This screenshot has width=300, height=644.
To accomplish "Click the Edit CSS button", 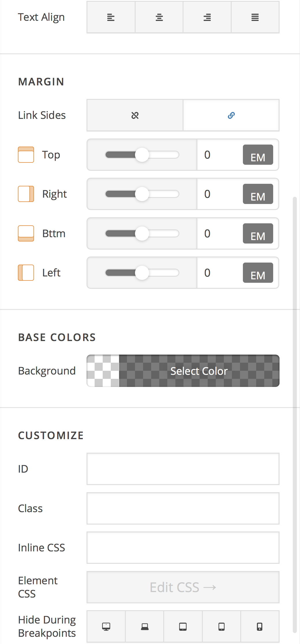I will (x=183, y=587).
